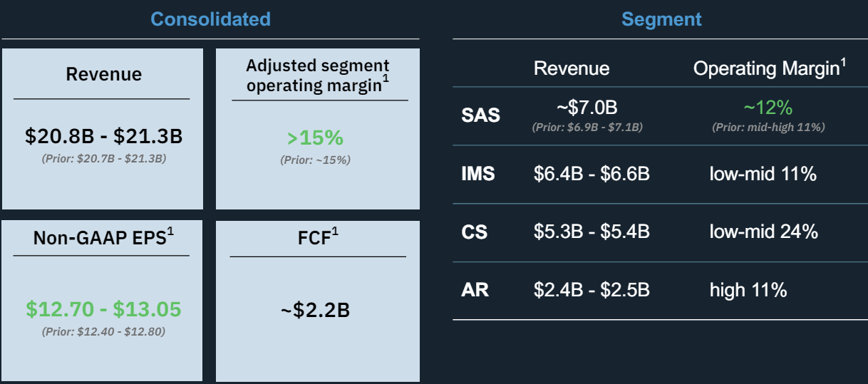Click the Segment section heading
The width and height of the screenshot is (868, 384).
[x=661, y=19]
